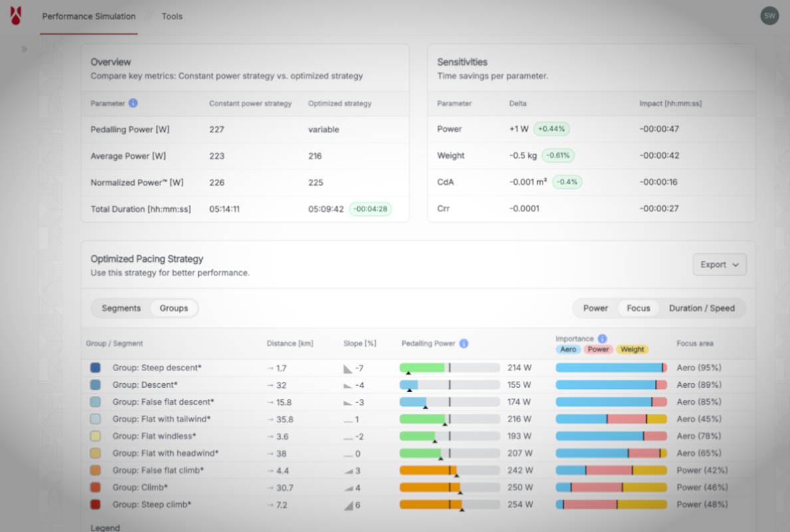This screenshot has width=790, height=532.
Task: Click info icon next to Importance
Action: coord(602,338)
